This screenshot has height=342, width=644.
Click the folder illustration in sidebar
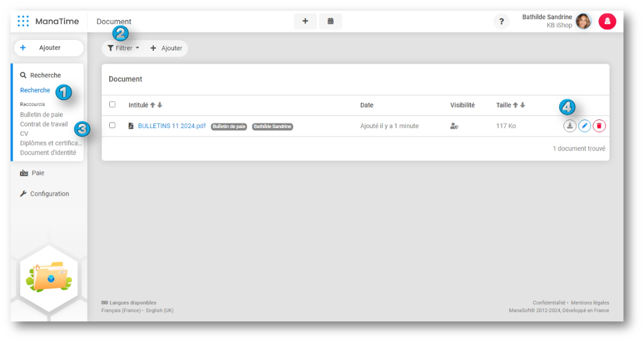tap(49, 277)
